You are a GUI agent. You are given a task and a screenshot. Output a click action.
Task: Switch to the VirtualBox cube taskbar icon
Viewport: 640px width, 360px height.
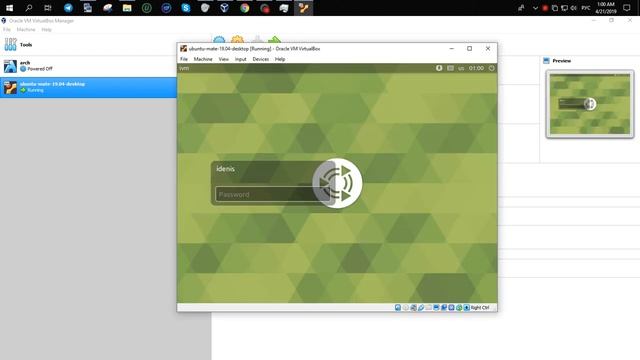point(224,8)
